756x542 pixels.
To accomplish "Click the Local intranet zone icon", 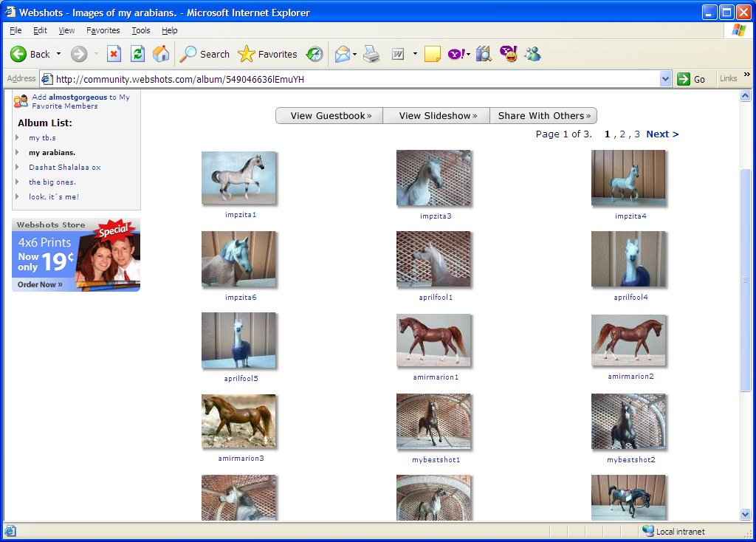I will (648, 531).
